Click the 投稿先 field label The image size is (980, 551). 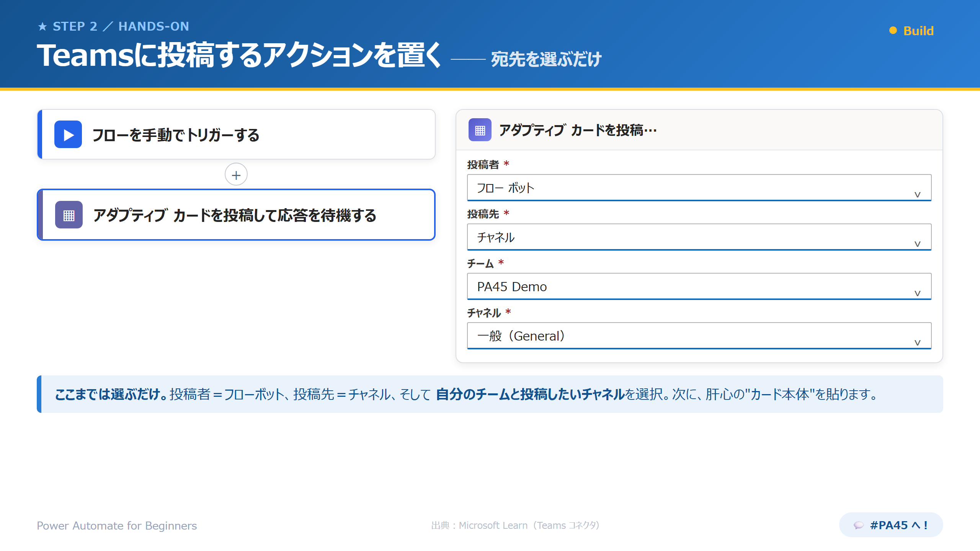coord(483,214)
